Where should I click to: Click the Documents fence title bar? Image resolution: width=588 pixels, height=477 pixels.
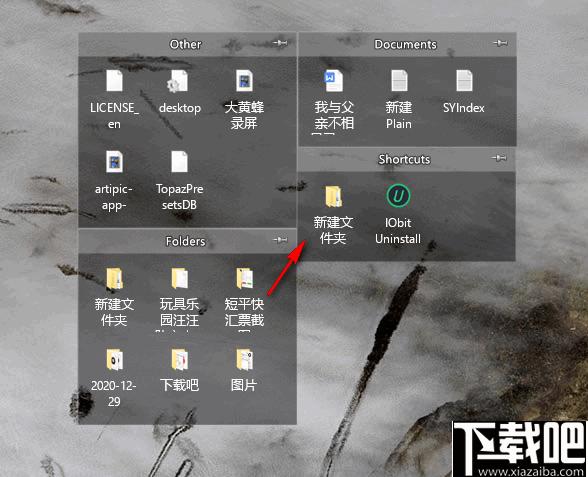tap(407, 44)
